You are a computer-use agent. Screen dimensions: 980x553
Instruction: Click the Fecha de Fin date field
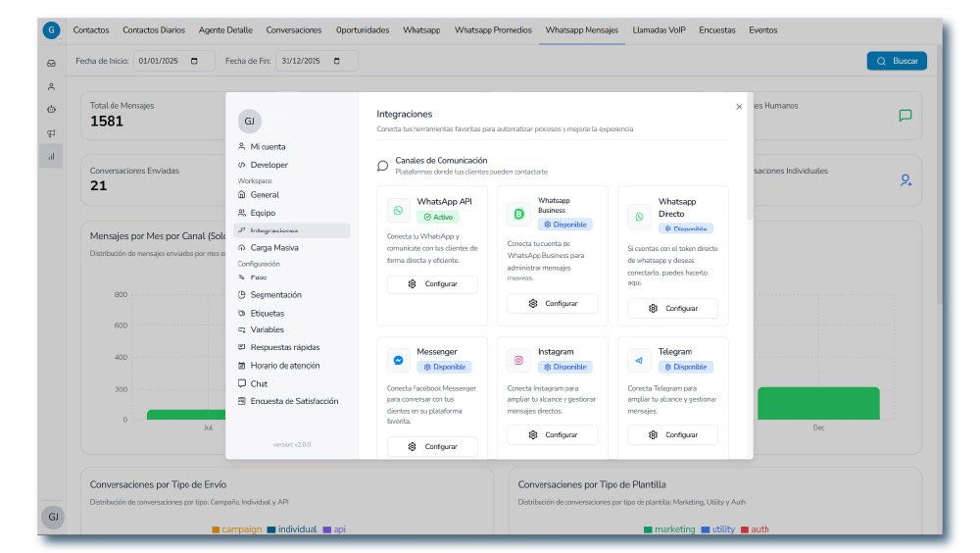pyautogui.click(x=317, y=61)
